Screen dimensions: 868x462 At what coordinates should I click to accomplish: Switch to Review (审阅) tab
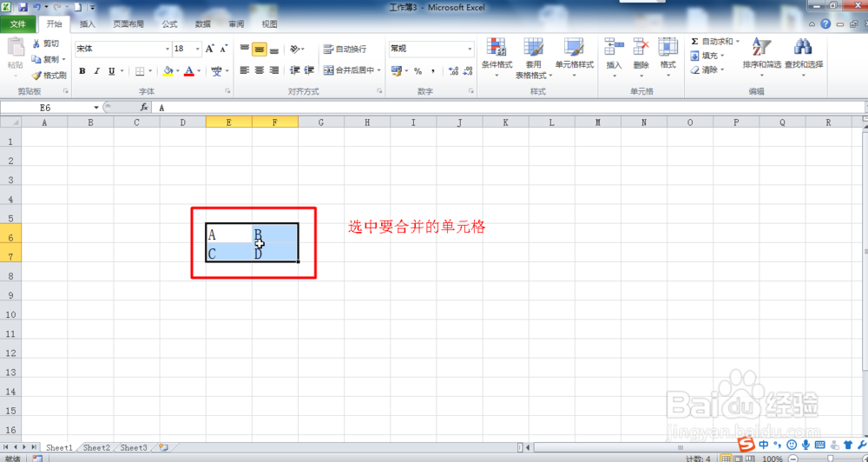click(x=236, y=24)
